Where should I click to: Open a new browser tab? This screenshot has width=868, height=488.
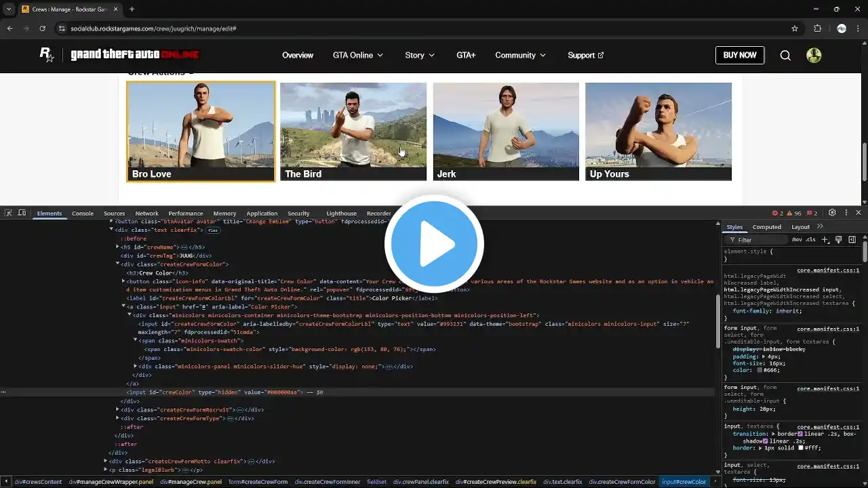[x=132, y=9]
